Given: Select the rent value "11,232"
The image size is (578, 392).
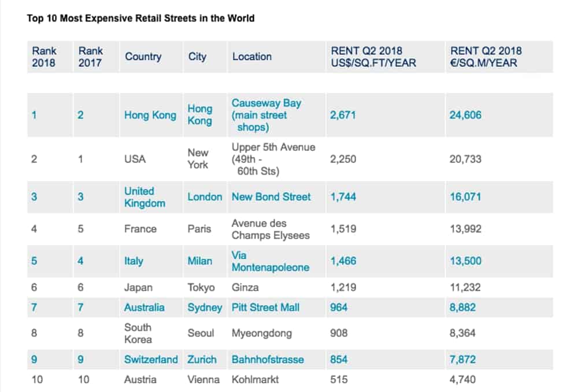Looking at the screenshot, I should (x=465, y=287).
